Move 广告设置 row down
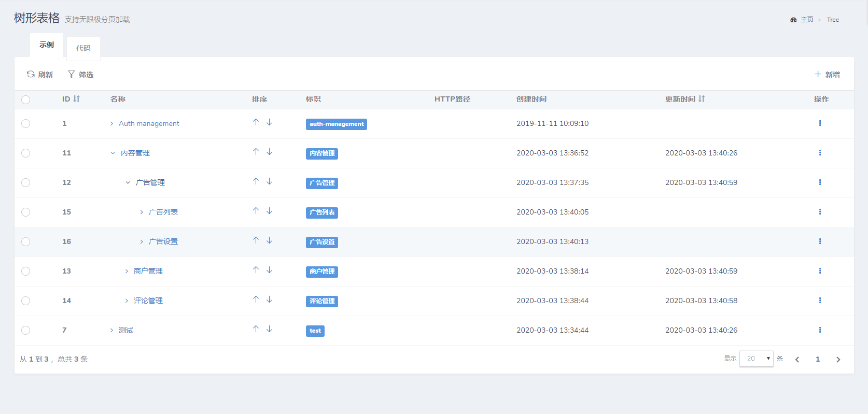Image resolution: width=868 pixels, height=414 pixels. pos(269,240)
